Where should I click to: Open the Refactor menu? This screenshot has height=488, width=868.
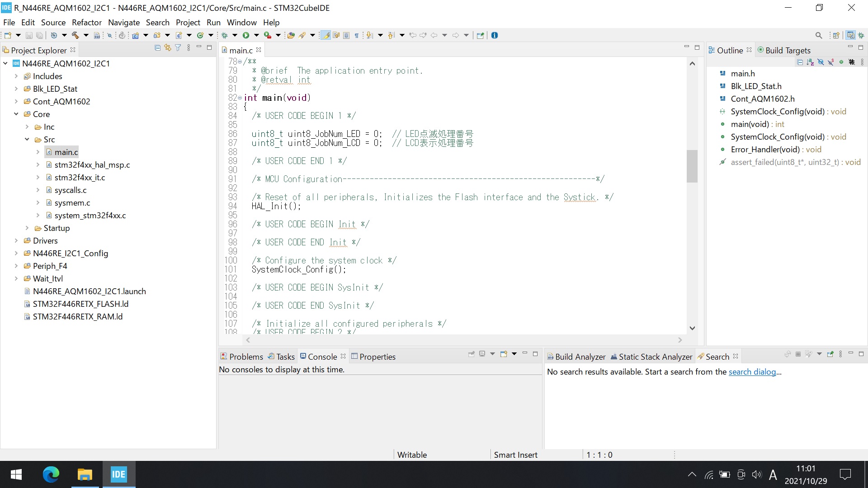[87, 22]
